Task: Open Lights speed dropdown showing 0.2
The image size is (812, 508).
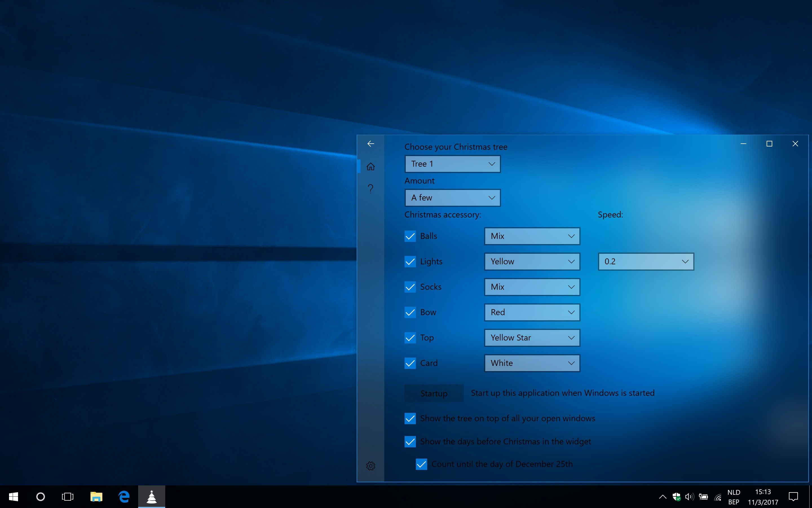Action: [x=646, y=261]
